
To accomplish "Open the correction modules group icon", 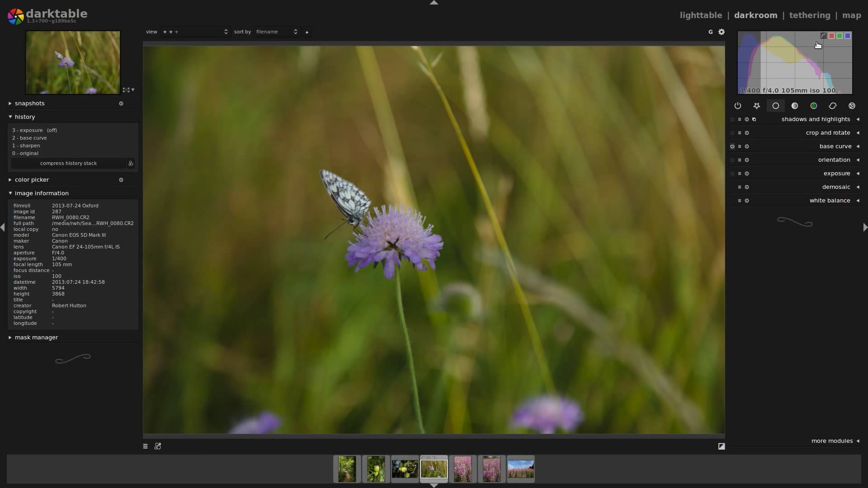I will click(832, 106).
